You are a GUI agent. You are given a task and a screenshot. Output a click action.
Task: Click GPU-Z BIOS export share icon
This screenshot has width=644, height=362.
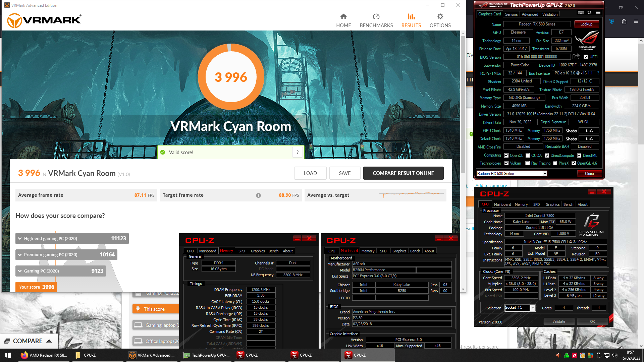[576, 57]
